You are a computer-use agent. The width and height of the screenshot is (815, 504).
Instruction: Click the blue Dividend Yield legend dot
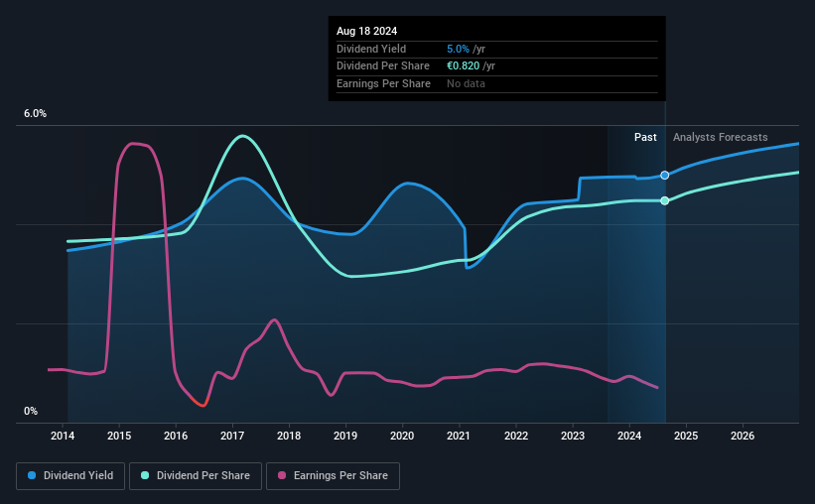click(32, 475)
